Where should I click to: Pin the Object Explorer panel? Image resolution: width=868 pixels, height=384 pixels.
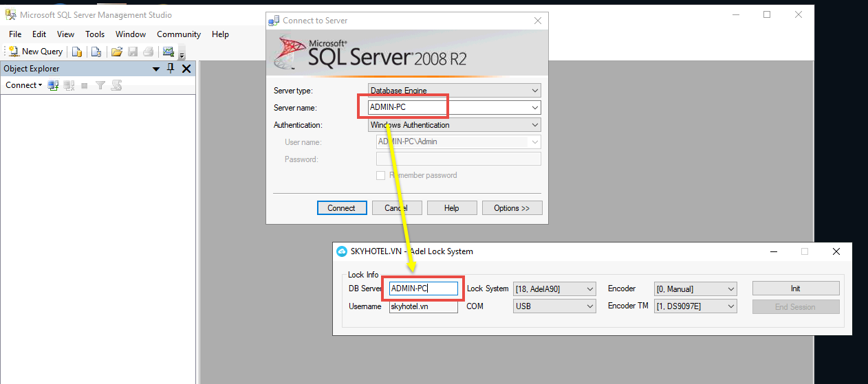click(x=171, y=68)
